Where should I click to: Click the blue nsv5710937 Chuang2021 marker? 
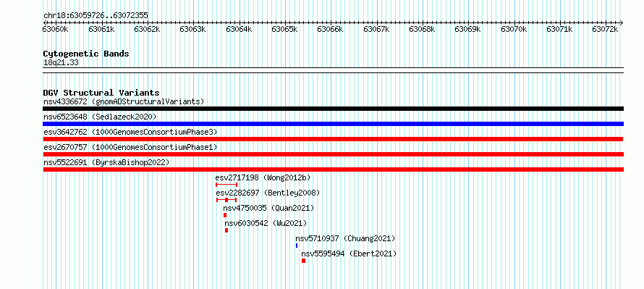(297, 246)
